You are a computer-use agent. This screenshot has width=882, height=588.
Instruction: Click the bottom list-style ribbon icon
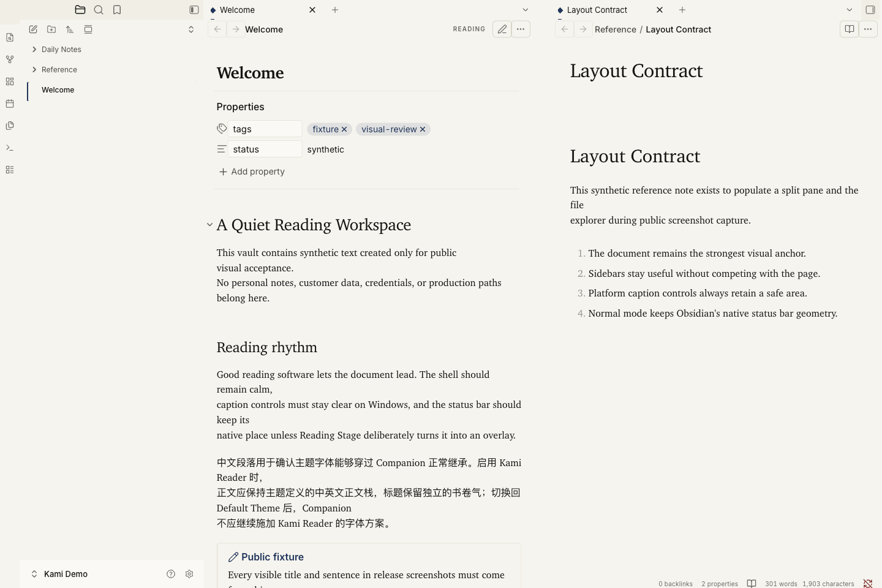10,170
